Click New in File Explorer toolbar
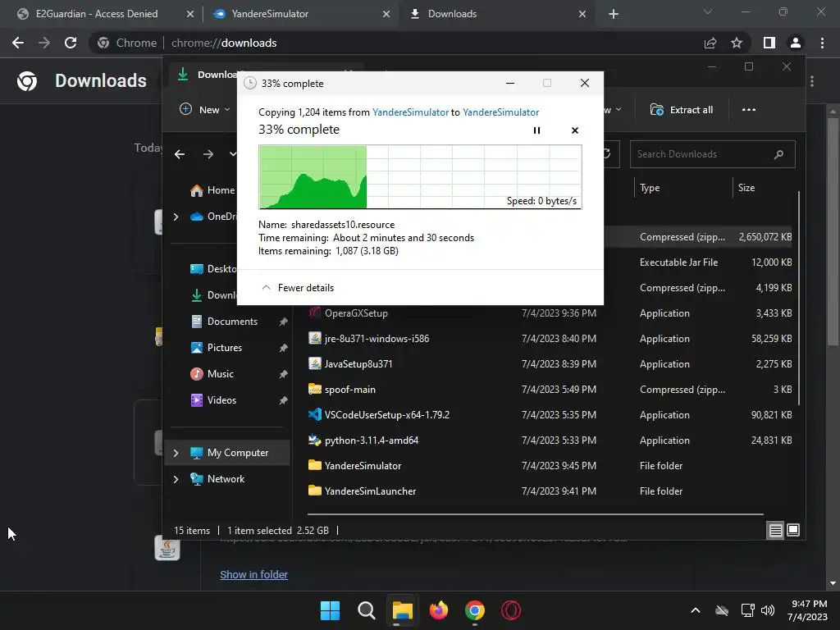The image size is (840, 630). [x=205, y=109]
